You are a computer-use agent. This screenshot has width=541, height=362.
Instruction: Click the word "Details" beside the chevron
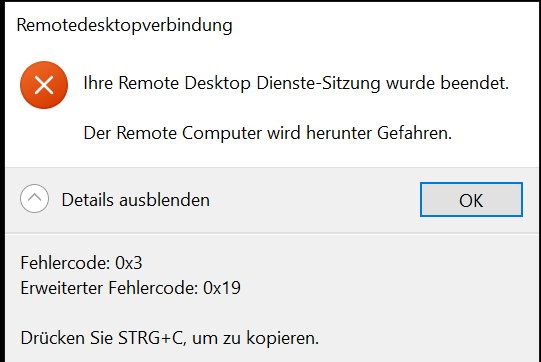(88, 200)
